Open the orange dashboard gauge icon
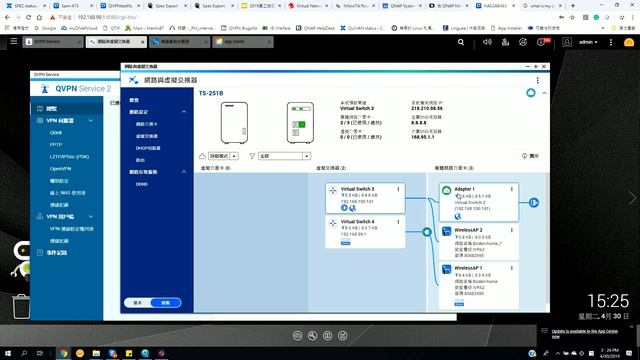 [x=629, y=42]
